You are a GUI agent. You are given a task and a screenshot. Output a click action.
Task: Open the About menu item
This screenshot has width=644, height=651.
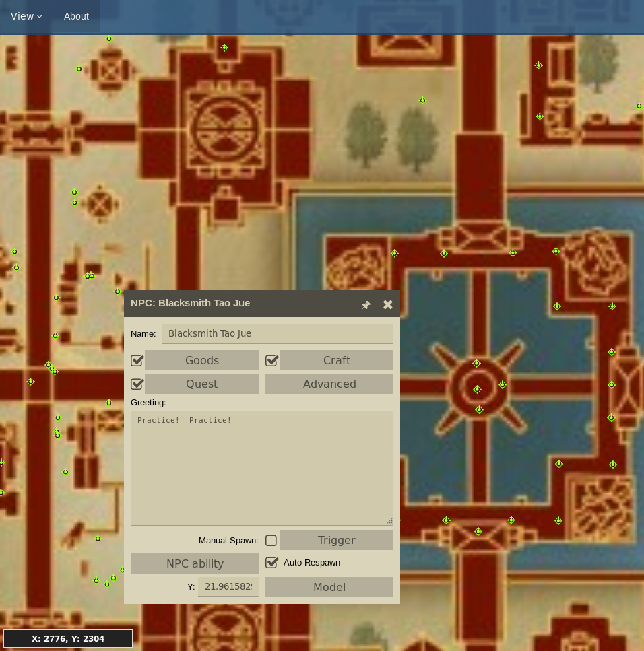[76, 16]
